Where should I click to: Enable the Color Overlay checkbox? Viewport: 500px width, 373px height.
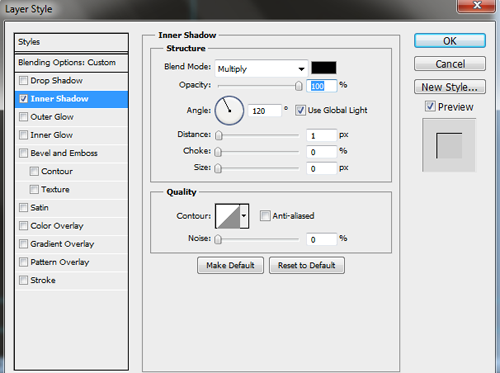click(x=23, y=226)
